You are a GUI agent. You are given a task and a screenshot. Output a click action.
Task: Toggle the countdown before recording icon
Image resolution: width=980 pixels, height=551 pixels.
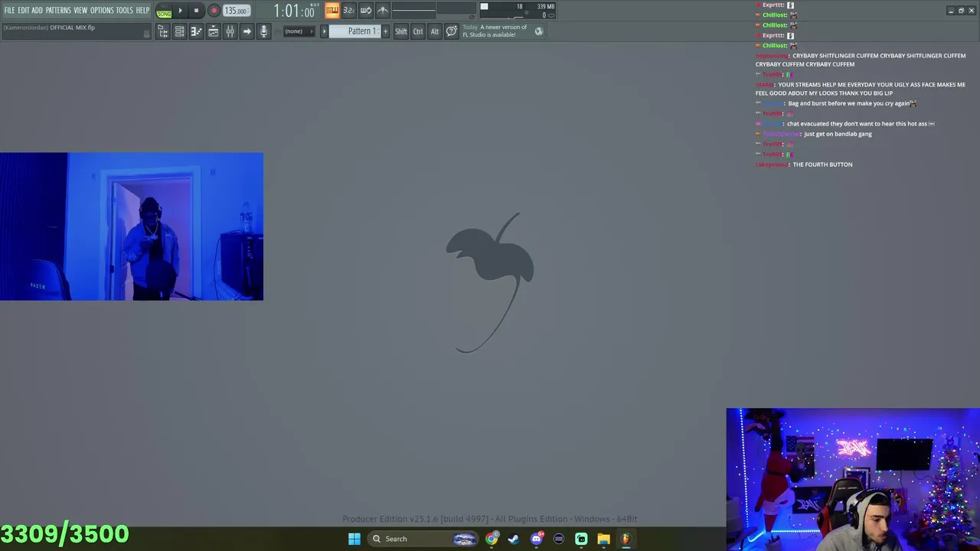pos(348,10)
